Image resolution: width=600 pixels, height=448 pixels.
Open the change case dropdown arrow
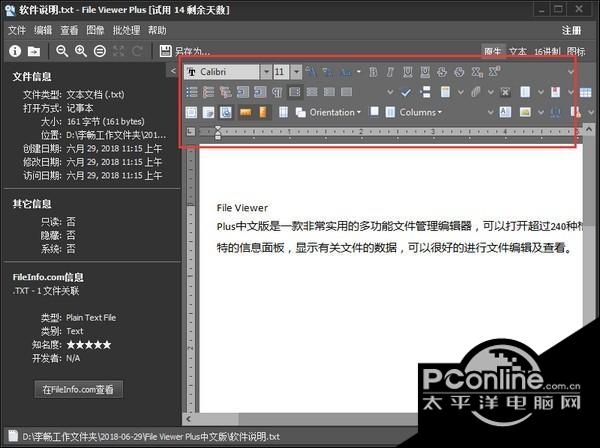point(359,72)
